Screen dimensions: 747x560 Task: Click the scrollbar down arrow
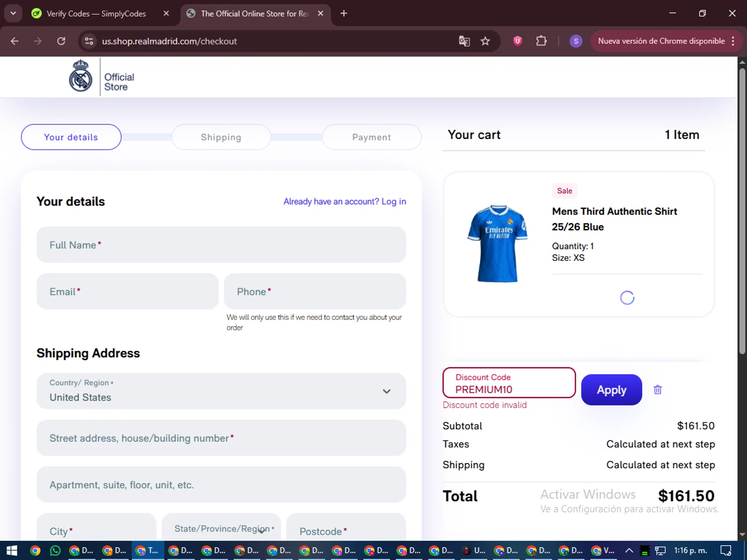click(x=742, y=535)
